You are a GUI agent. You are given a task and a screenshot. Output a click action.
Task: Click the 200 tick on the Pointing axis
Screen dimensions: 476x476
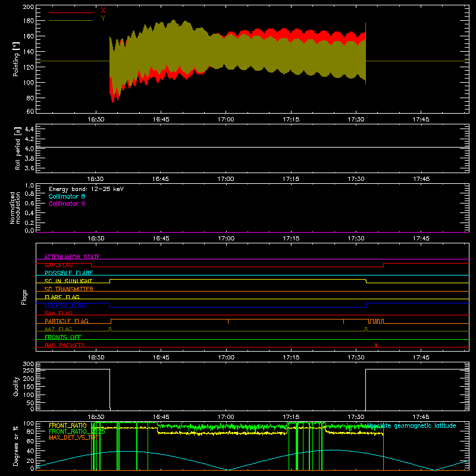point(29,7)
